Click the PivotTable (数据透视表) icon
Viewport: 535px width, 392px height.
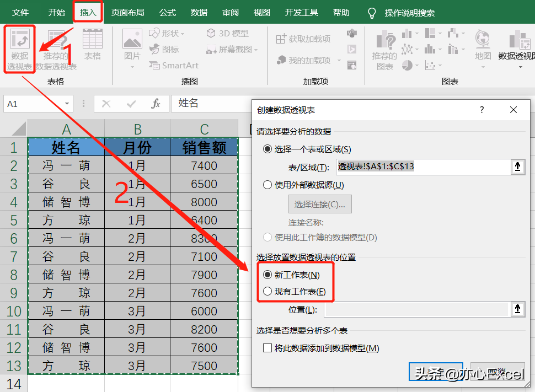pyautogui.click(x=20, y=50)
